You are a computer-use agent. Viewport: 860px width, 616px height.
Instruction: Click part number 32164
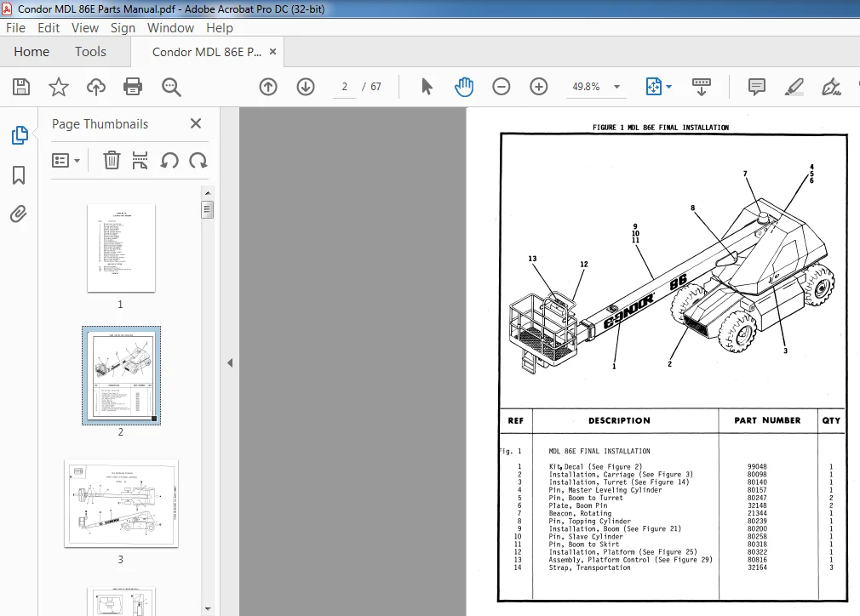coord(757,568)
